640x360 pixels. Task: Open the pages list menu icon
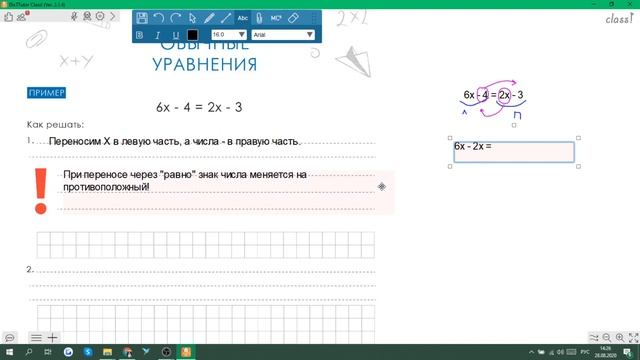coord(36,338)
